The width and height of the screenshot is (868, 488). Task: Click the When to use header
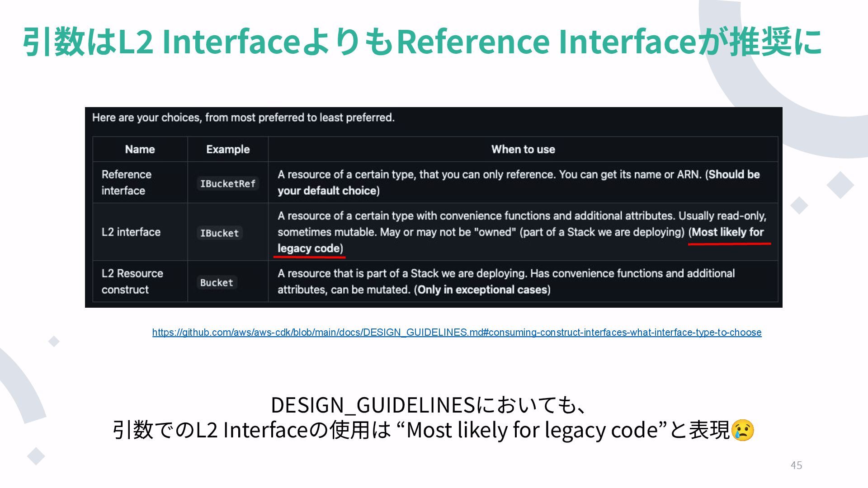pyautogui.click(x=523, y=150)
